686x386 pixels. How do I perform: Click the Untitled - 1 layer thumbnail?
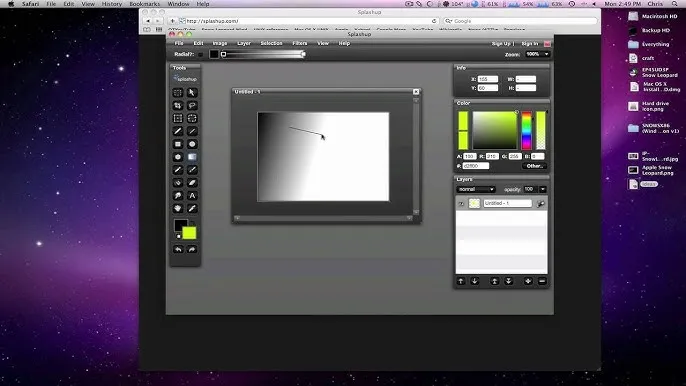click(x=474, y=204)
